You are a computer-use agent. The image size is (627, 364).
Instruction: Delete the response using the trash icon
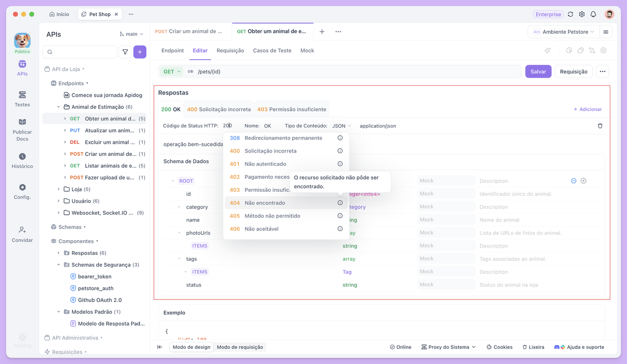pos(600,126)
